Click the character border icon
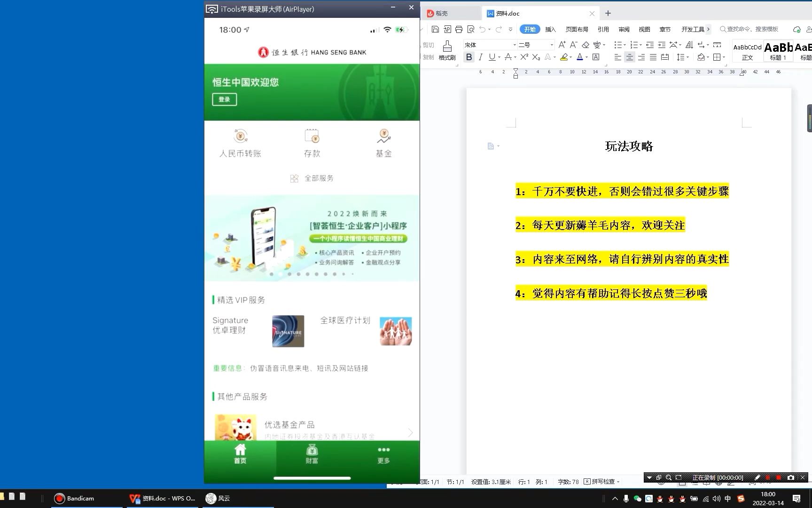Viewport: 812px width, 508px height. coord(596,57)
